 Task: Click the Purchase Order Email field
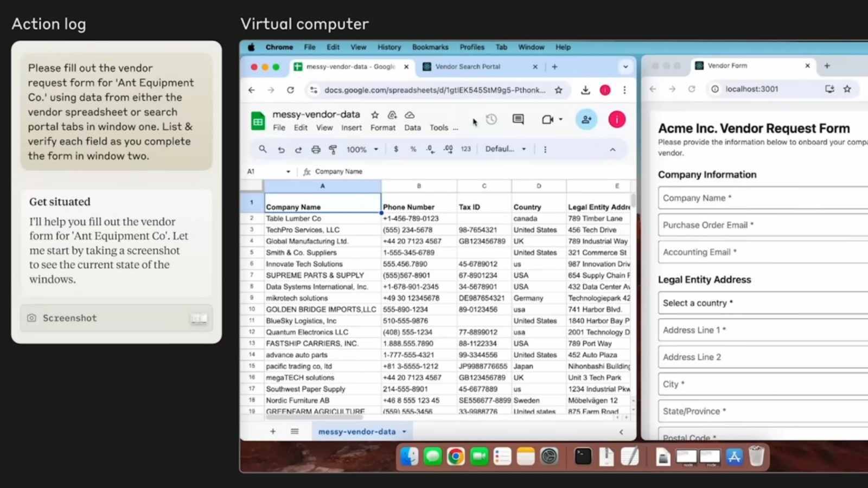(763, 225)
